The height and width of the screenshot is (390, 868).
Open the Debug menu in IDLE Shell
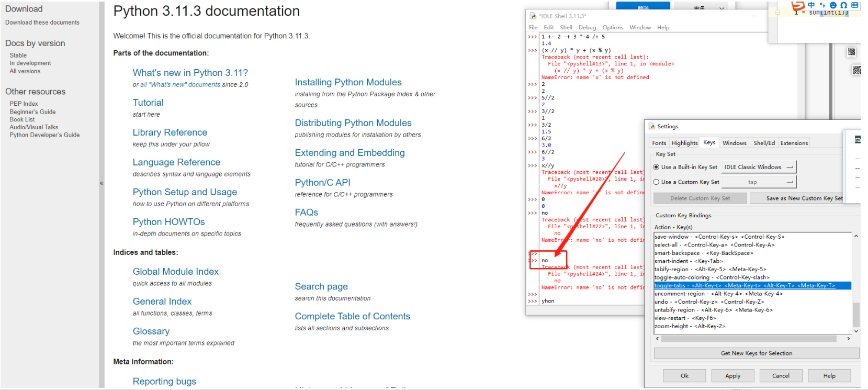point(587,27)
